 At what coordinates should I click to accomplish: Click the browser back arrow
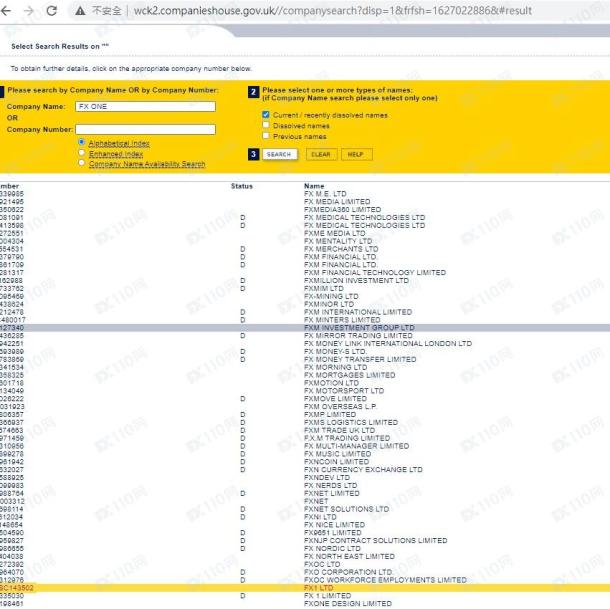pyautogui.click(x=6, y=11)
